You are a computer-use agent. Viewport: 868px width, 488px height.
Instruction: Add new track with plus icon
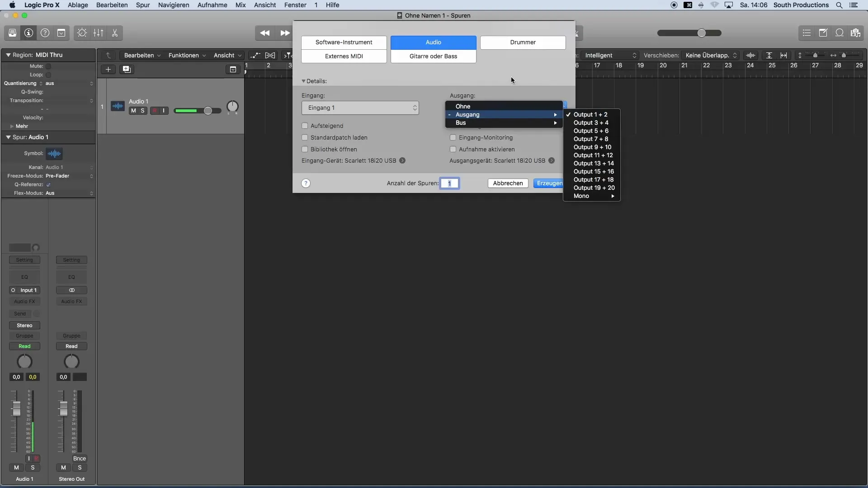click(108, 69)
